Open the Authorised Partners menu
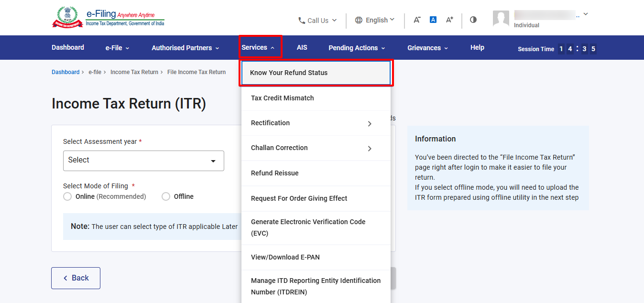The height and width of the screenshot is (303, 644). click(186, 48)
